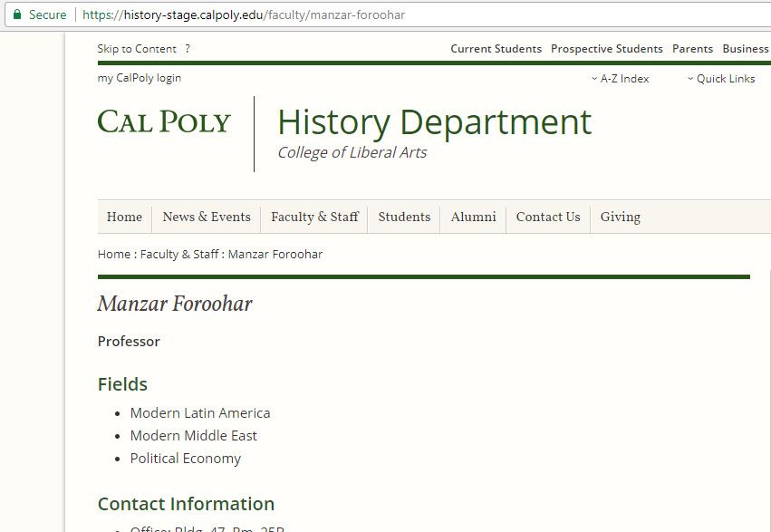This screenshot has height=532, width=771.
Task: Open the News & Events menu item
Action: click(207, 218)
